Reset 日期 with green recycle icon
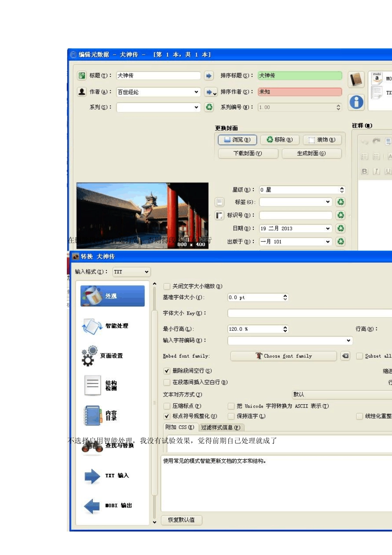Image resolution: width=392 pixels, height=555 pixels. tap(341, 228)
